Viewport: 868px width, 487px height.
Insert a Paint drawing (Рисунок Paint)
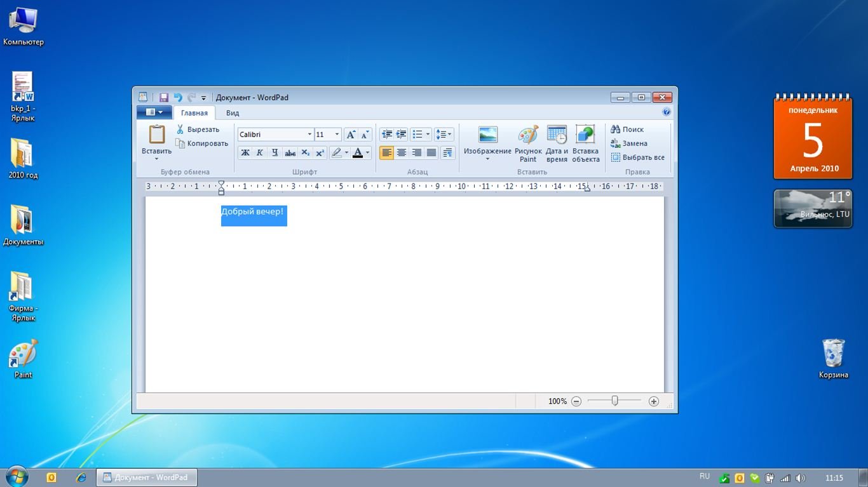528,135
